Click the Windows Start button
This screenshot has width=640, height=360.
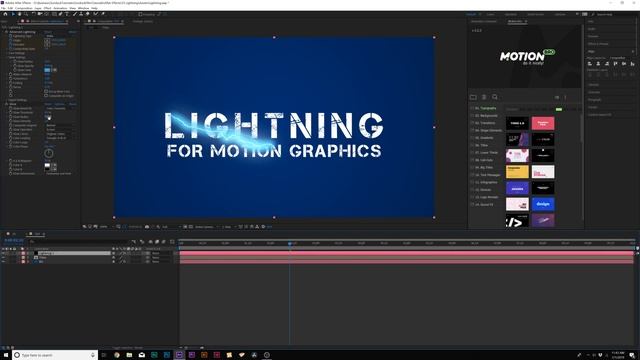(6, 355)
